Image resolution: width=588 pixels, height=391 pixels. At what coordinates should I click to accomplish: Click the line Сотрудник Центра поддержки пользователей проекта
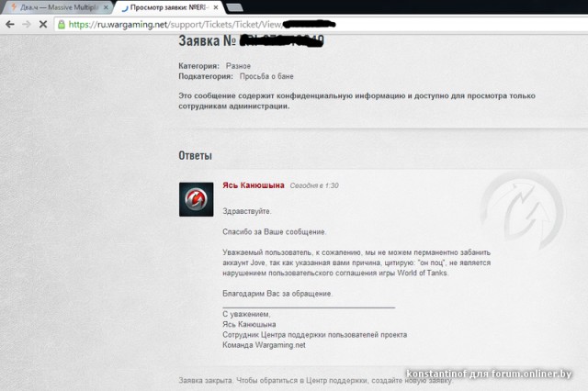(314, 335)
